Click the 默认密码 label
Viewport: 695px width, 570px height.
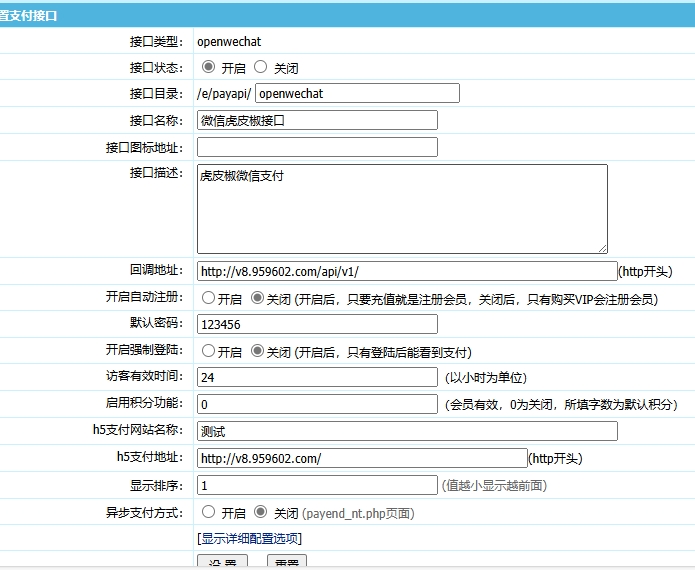(x=156, y=323)
